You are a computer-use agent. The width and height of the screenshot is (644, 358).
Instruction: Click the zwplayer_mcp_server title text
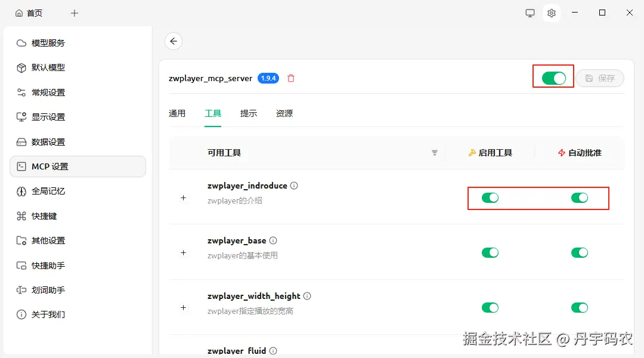[210, 79]
